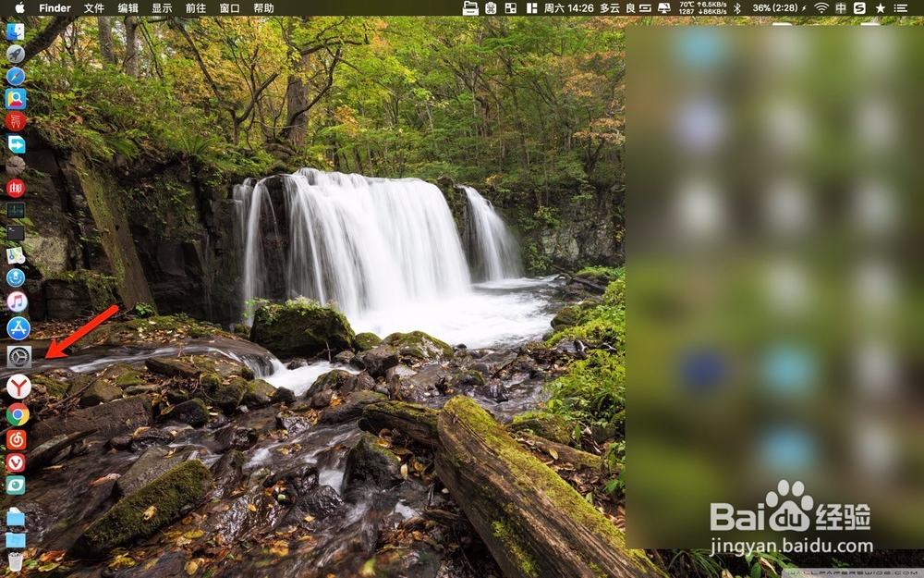Open the Trash in Dock
The height and width of the screenshot is (578, 924).
(x=16, y=561)
